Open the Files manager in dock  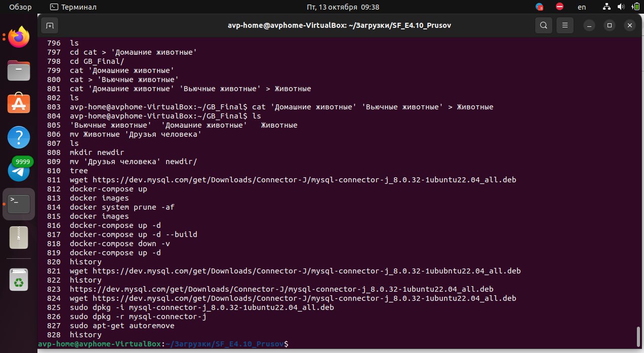tap(19, 70)
